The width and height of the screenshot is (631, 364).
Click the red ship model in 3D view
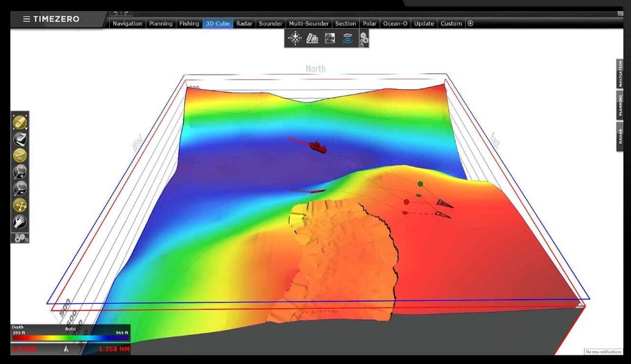[x=318, y=146]
